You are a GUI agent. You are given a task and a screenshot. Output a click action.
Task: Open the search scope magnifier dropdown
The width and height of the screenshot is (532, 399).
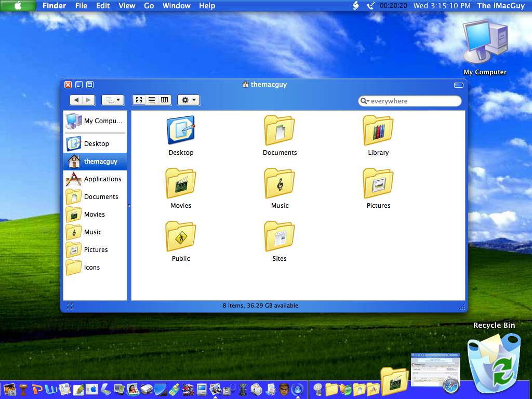coord(365,101)
